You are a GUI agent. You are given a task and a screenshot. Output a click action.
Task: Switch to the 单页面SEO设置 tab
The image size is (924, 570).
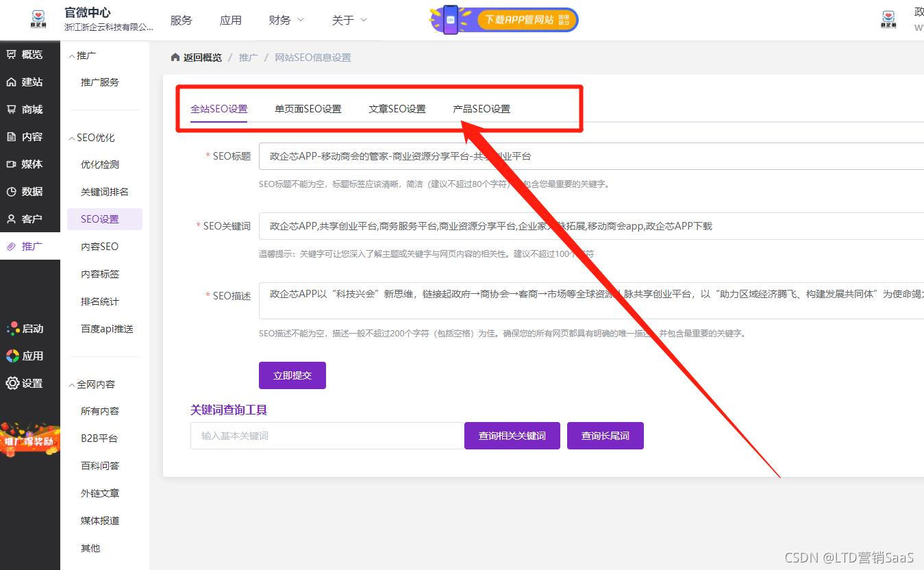point(308,108)
